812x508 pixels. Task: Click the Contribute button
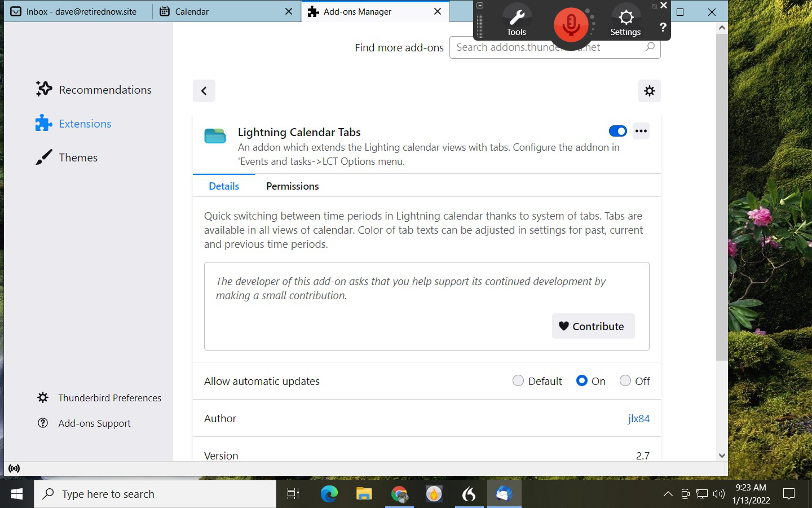(x=593, y=326)
